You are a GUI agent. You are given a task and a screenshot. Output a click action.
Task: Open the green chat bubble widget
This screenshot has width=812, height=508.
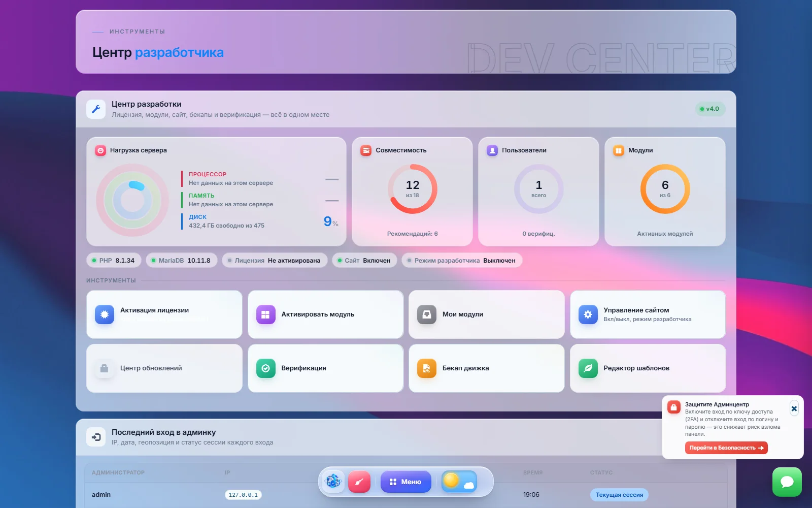[x=787, y=482]
